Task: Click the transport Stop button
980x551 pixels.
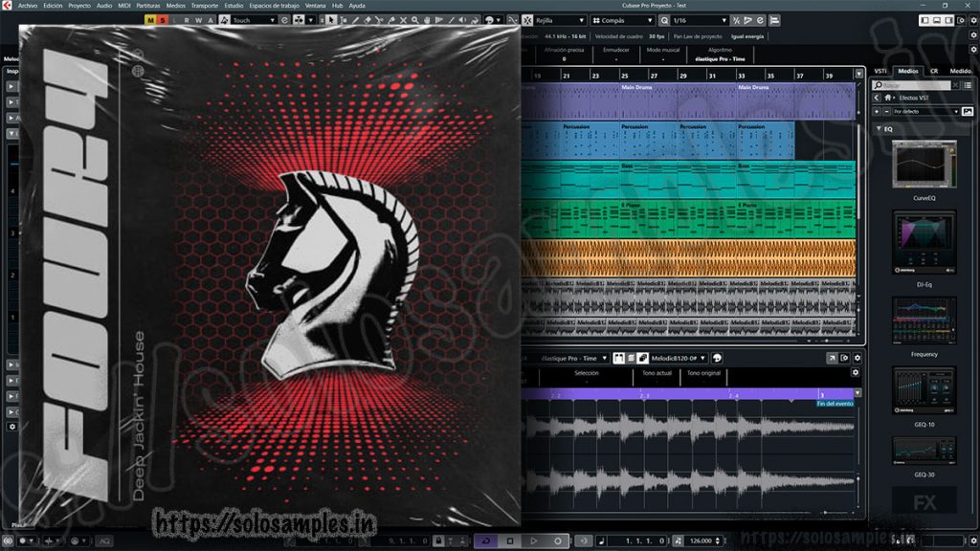Action: click(x=510, y=540)
